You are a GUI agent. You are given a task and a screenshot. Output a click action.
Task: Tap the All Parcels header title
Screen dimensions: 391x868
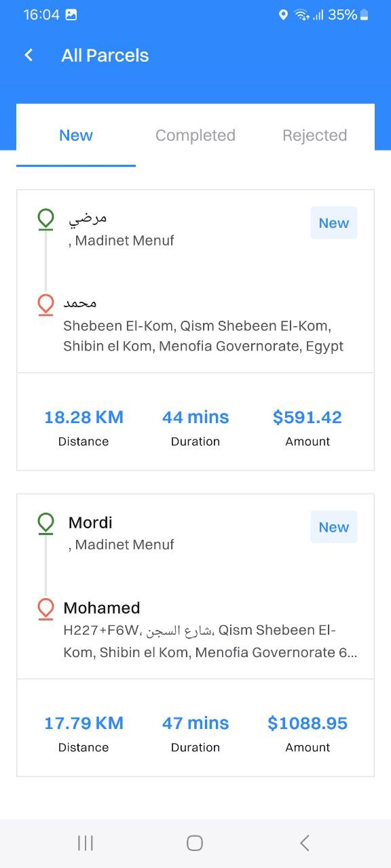pos(105,56)
